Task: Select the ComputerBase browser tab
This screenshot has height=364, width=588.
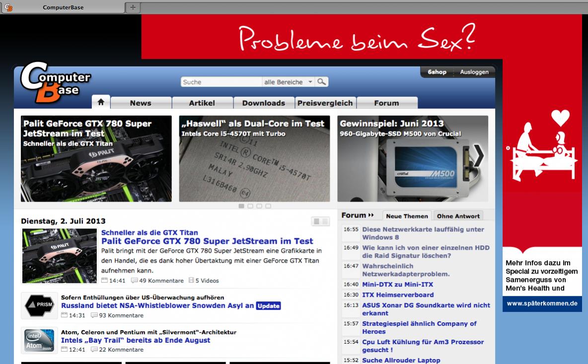Action: 63,7
